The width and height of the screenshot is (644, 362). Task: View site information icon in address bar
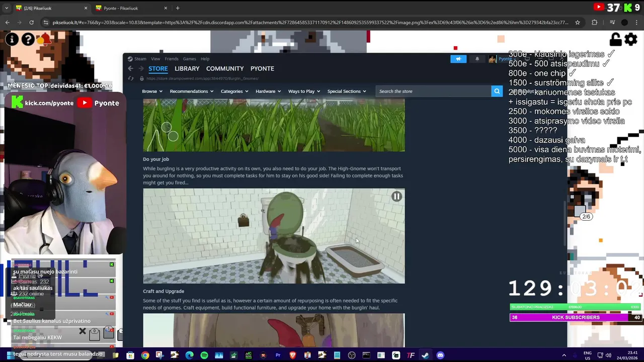pyautogui.click(x=46, y=22)
